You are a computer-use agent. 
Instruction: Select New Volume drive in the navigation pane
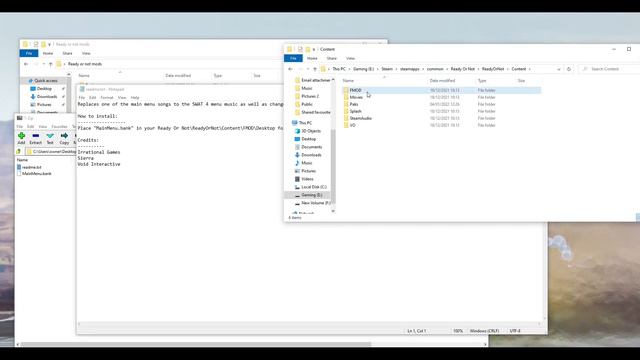coord(312,203)
